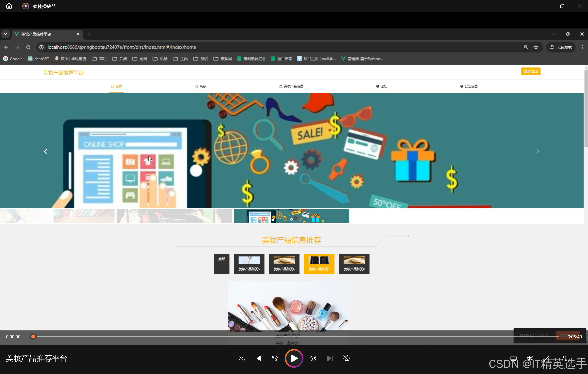This screenshot has width=588, height=374.
Task: Toggle the repeat playback icon
Action: click(x=346, y=358)
